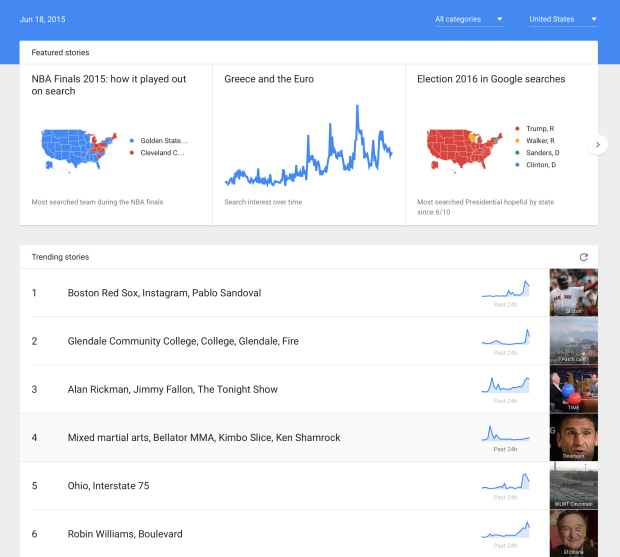Click the Featured stories heading
620x557 pixels.
tap(60, 53)
